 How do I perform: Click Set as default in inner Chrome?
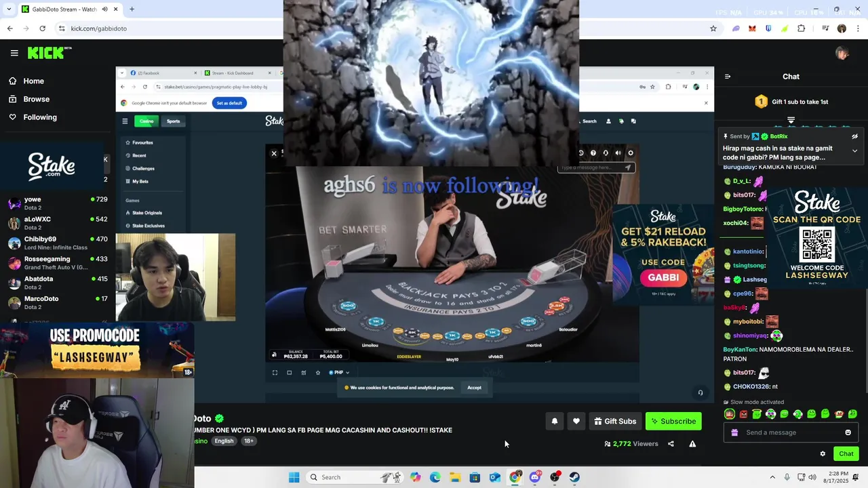point(229,103)
